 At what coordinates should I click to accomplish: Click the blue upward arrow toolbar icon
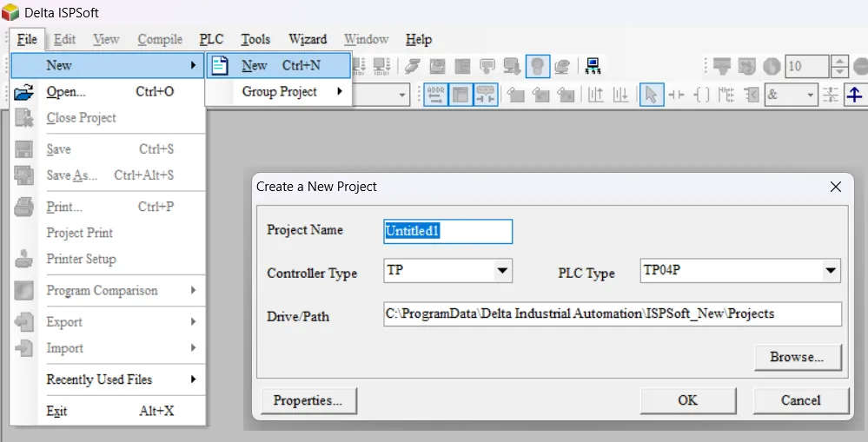(x=855, y=96)
